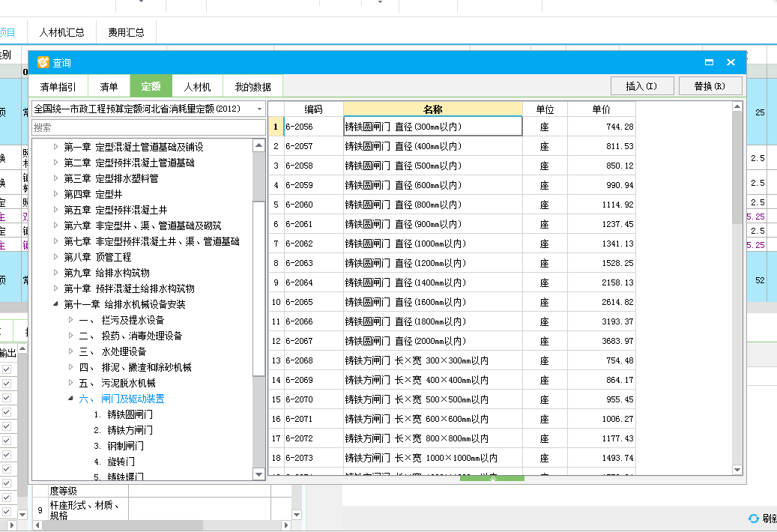Select 第六章 非定型井、渠、管道基础及砌筑

(142, 226)
